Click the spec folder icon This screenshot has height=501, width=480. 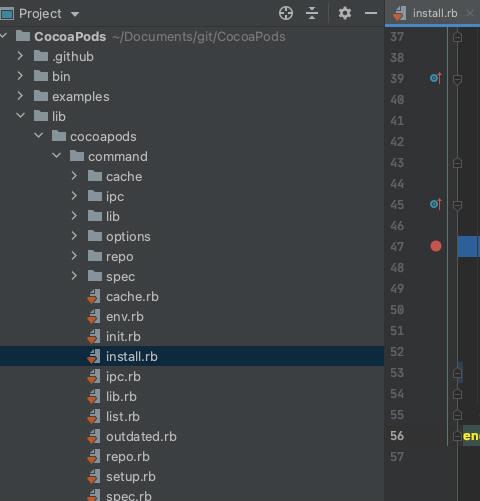pyautogui.click(x=95, y=276)
